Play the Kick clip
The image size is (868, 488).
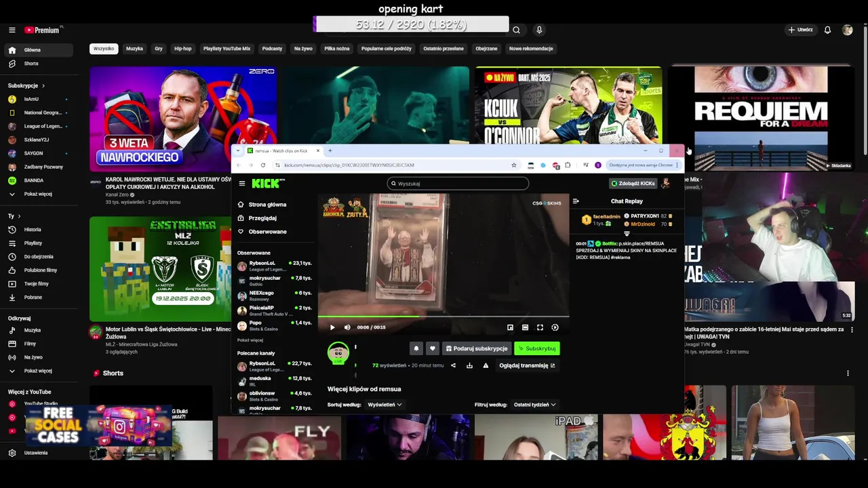[332, 327]
